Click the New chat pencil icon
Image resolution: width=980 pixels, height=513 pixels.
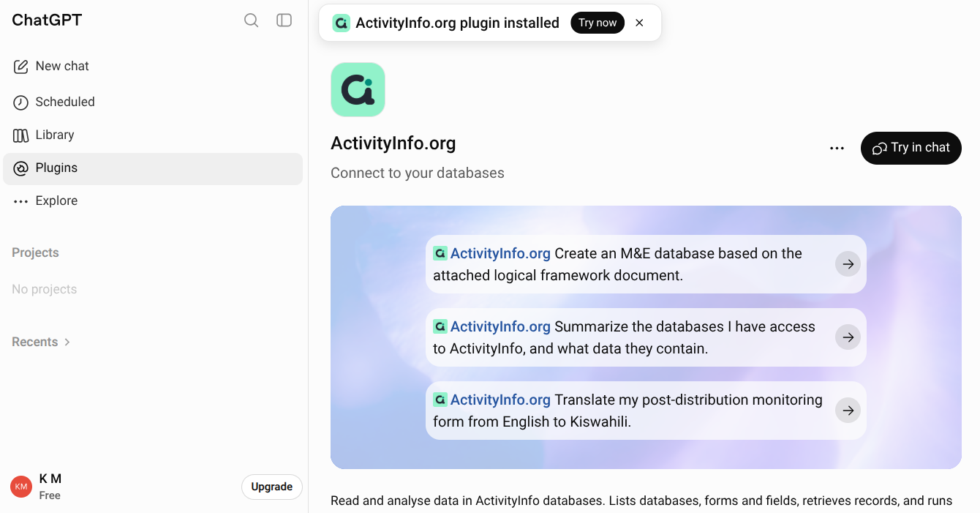click(20, 67)
